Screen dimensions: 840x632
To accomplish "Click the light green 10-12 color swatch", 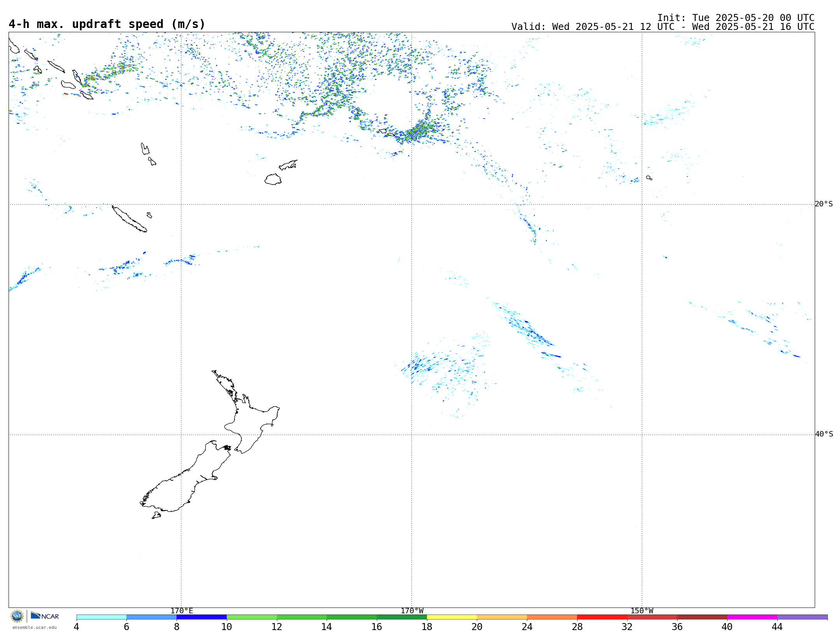I will [x=252, y=617].
